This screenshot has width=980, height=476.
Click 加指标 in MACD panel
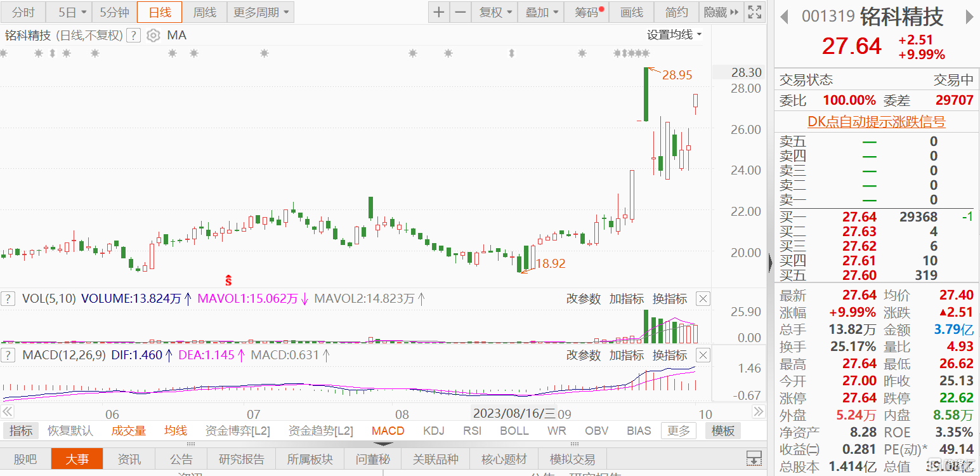click(x=627, y=355)
